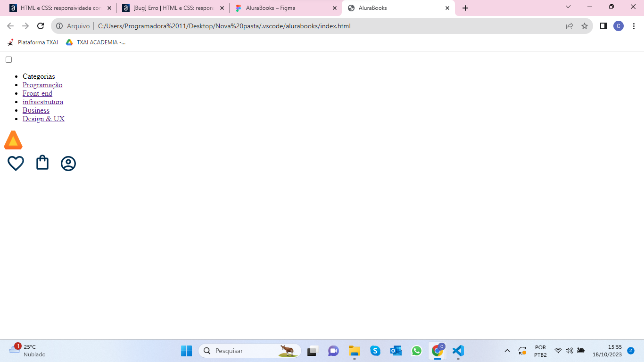
Task: Open Chrome's three-dot menu
Action: coord(634,26)
